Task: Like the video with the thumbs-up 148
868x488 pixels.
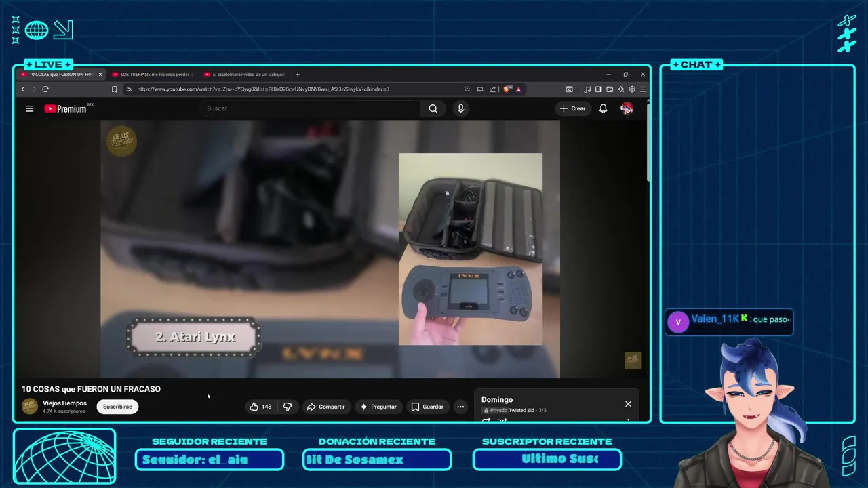Action: [x=260, y=407]
